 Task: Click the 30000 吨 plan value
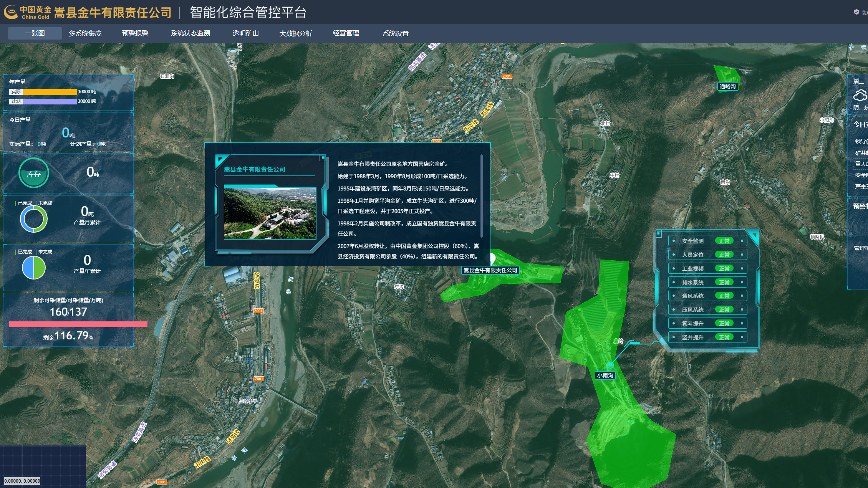tap(87, 101)
